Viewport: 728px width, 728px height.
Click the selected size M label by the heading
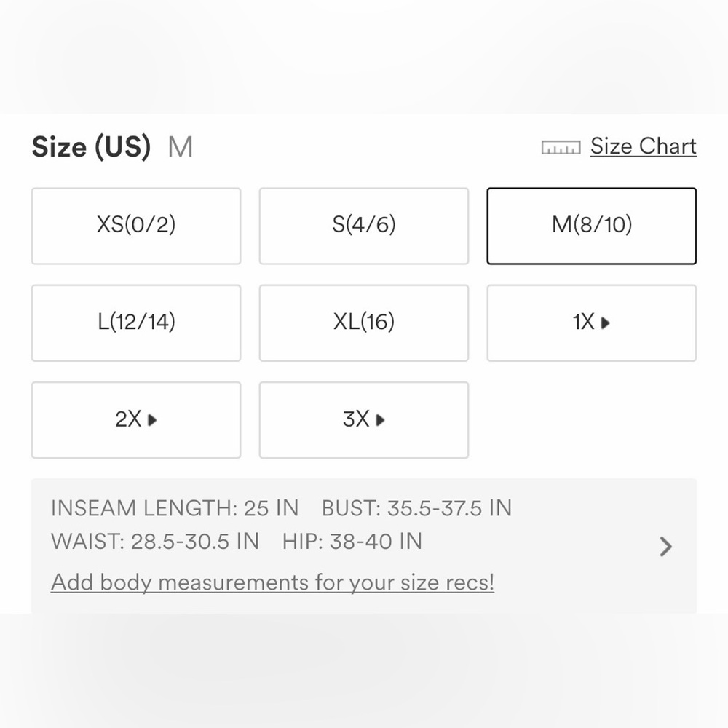coord(180,147)
